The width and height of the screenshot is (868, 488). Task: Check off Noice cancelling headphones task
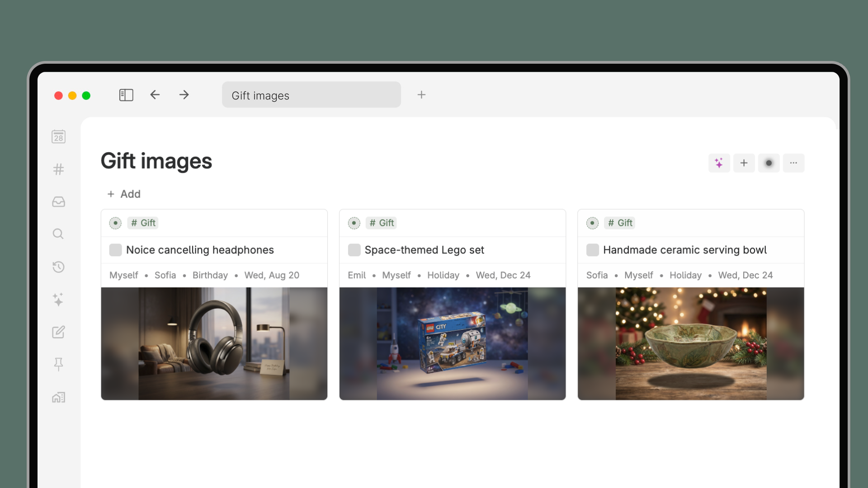pyautogui.click(x=116, y=250)
